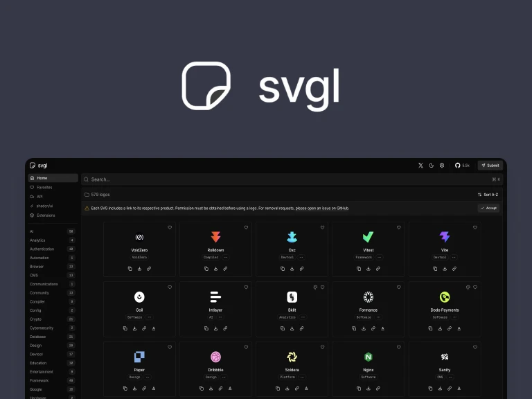Toggle dark mode moon icon
The height and width of the screenshot is (399, 532).
coord(432,166)
